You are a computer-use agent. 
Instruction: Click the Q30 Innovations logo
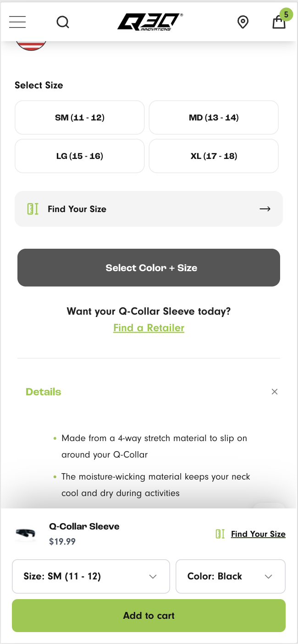(x=149, y=22)
